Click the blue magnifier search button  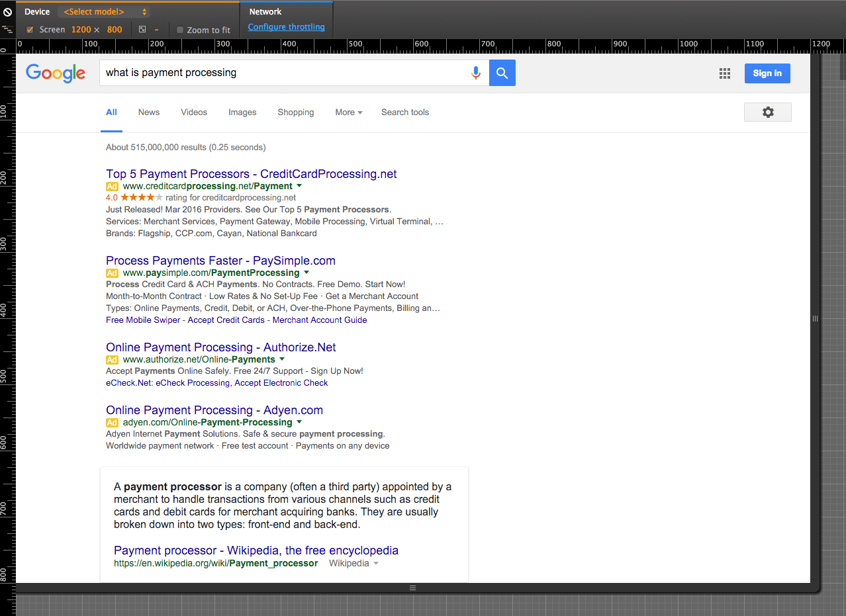(502, 73)
